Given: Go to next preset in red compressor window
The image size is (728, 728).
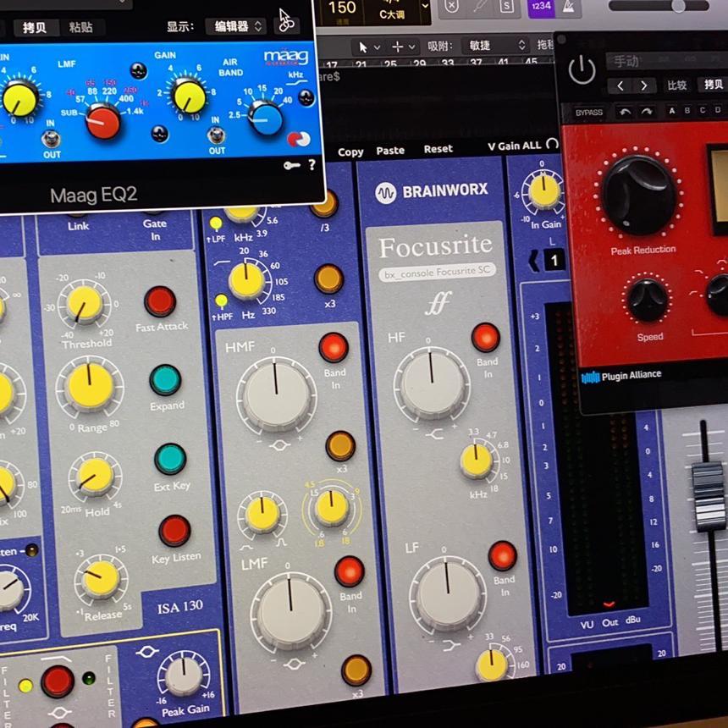Looking at the screenshot, I should 643,85.
